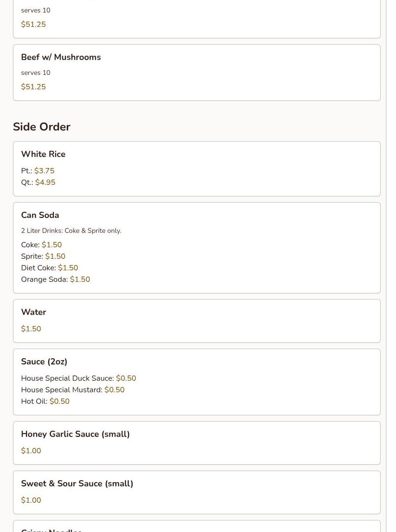Click the Beef w/ Mushrooms $51.25 price
This screenshot has height=532, width=396.
34,87
